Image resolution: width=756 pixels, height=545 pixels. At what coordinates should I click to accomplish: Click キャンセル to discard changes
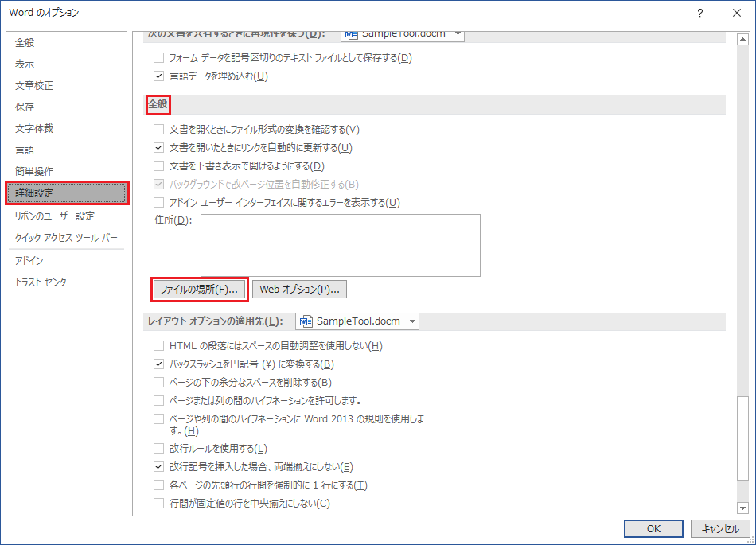coord(720,528)
